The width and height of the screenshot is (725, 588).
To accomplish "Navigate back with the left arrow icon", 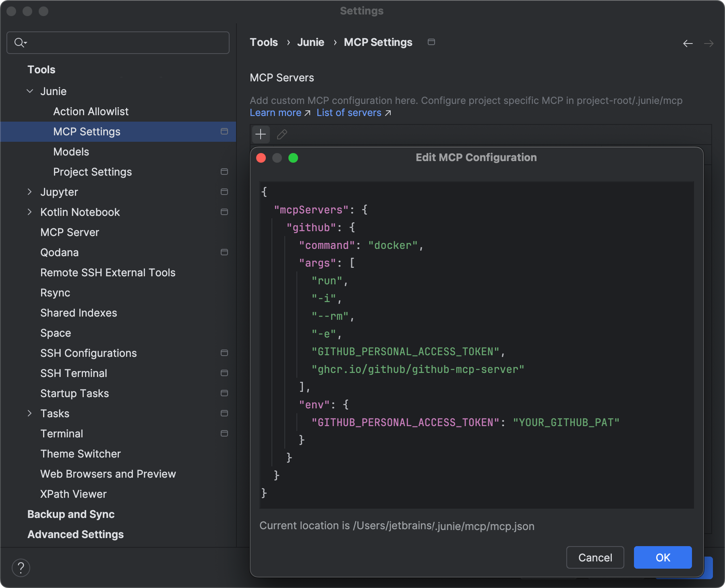I will (687, 43).
